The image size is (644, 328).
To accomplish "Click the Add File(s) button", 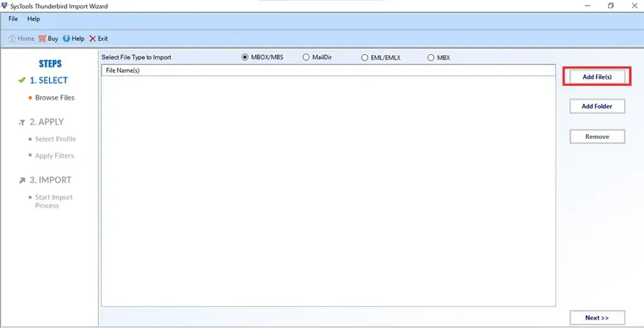I will (x=597, y=76).
